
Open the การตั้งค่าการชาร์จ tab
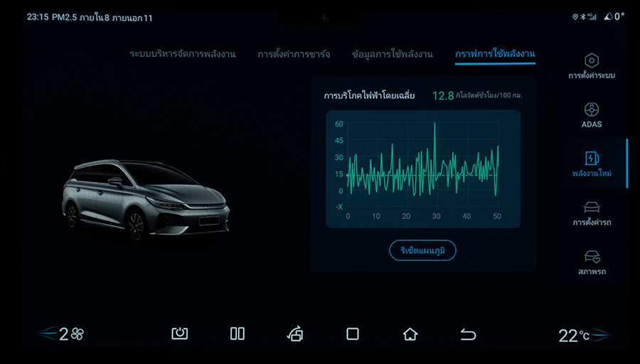pyautogui.click(x=294, y=54)
